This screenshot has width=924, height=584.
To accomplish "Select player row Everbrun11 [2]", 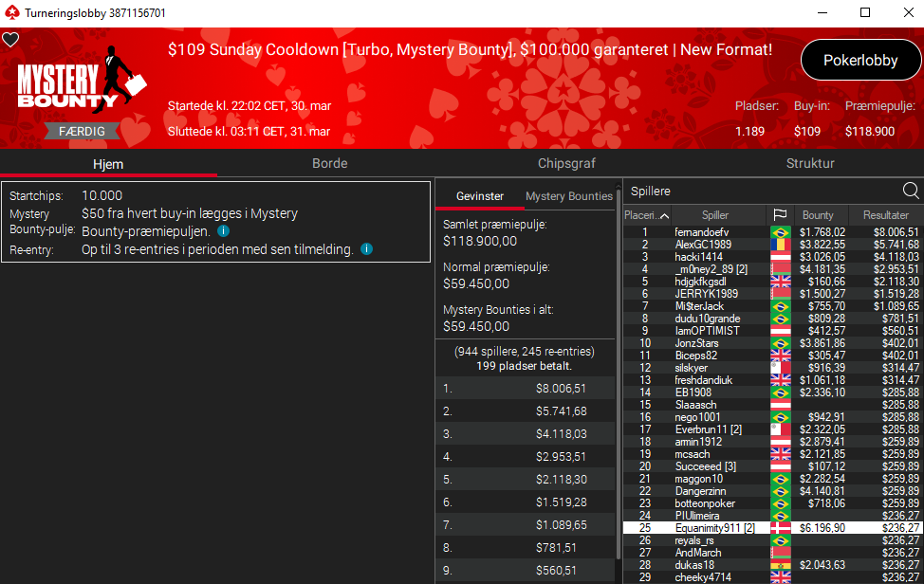I will [x=773, y=429].
